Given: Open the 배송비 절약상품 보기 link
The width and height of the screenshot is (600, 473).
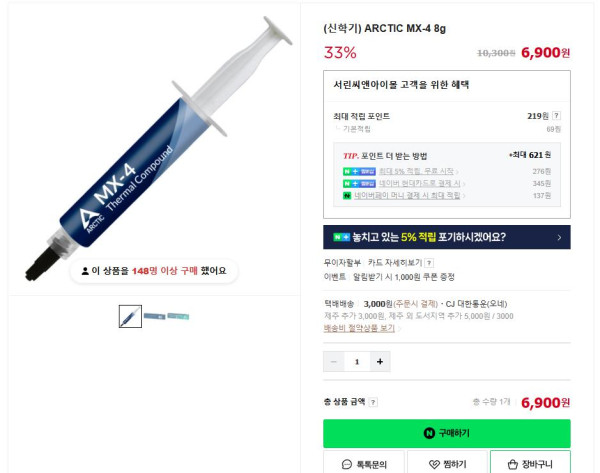Looking at the screenshot, I should 359,328.
